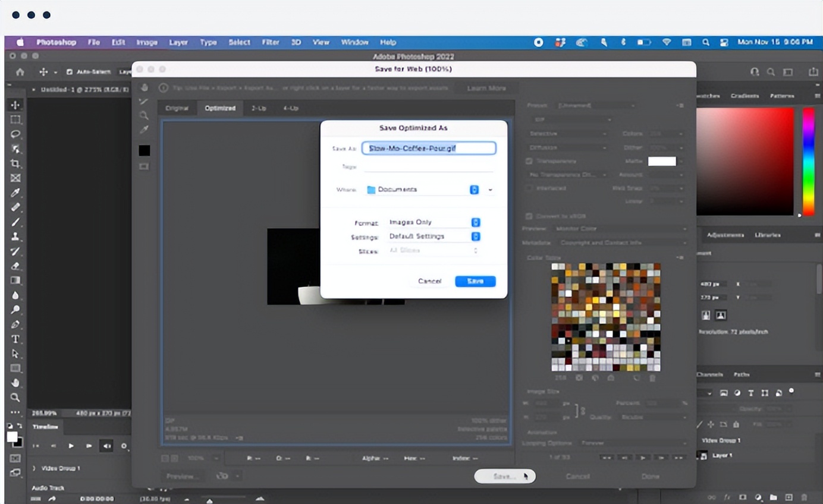Click Cancel in Save Optimized As dialog

[x=429, y=281]
